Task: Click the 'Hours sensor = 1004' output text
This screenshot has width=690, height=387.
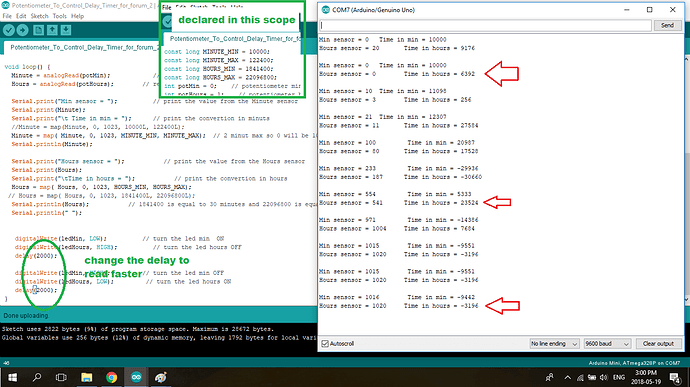Action: (352, 229)
